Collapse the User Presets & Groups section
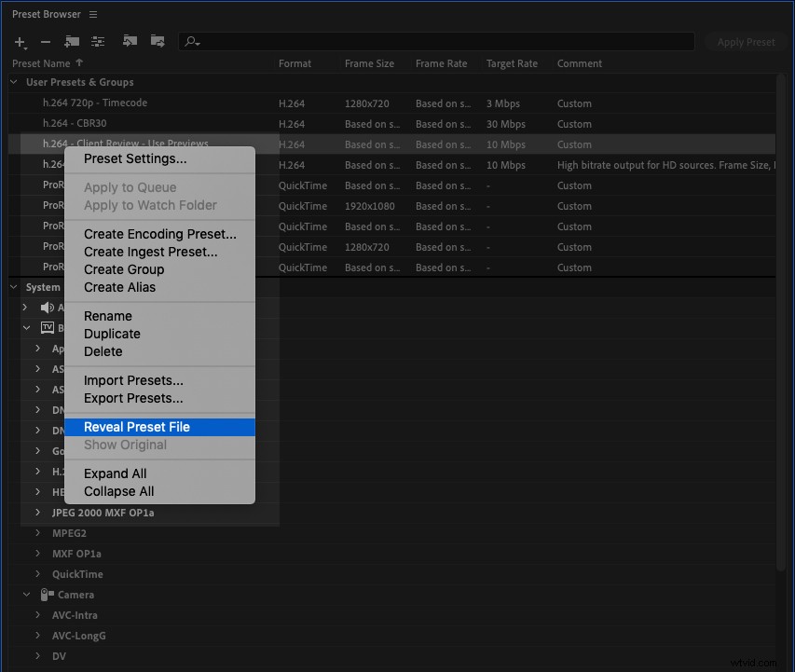The width and height of the screenshot is (795, 672). coord(12,82)
